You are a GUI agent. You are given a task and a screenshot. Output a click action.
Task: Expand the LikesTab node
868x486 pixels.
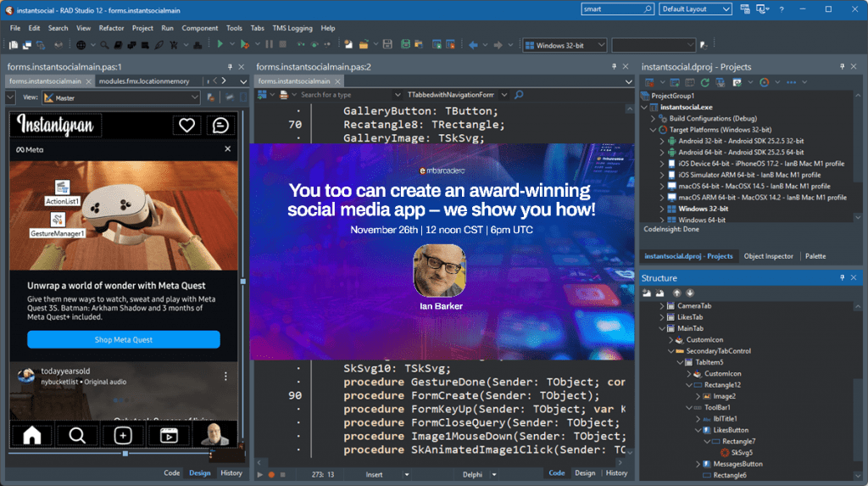(x=662, y=317)
